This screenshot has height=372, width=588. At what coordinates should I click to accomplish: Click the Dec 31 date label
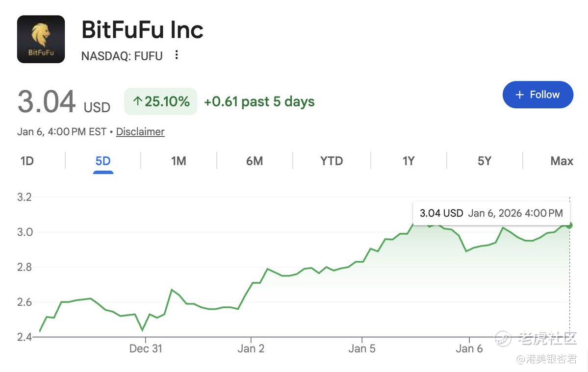coord(146,348)
